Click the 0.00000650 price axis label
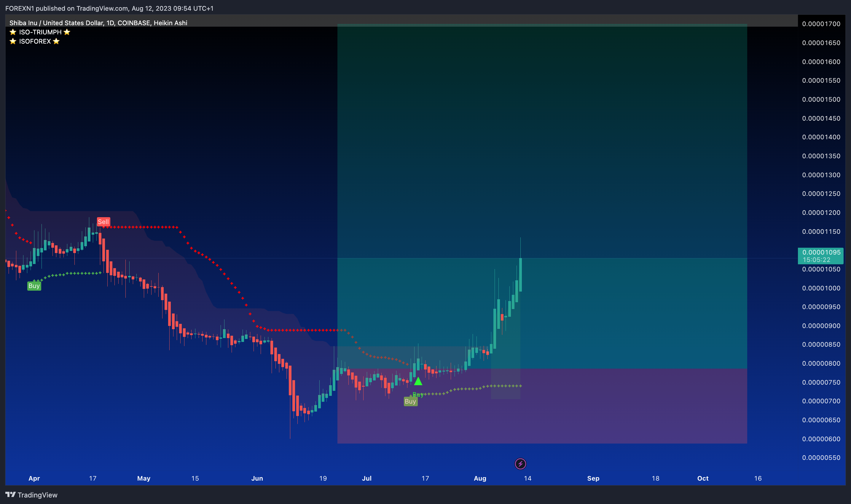The width and height of the screenshot is (851, 504). pos(821,420)
